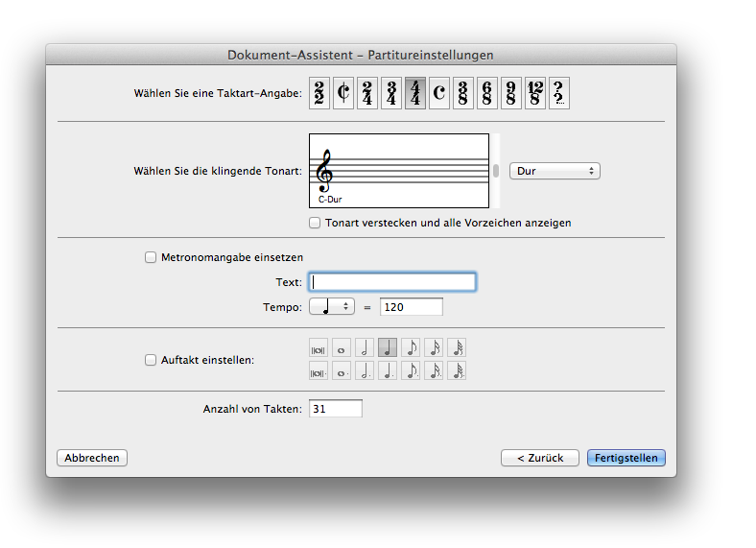Choose the 2/4 time signature

click(x=367, y=93)
